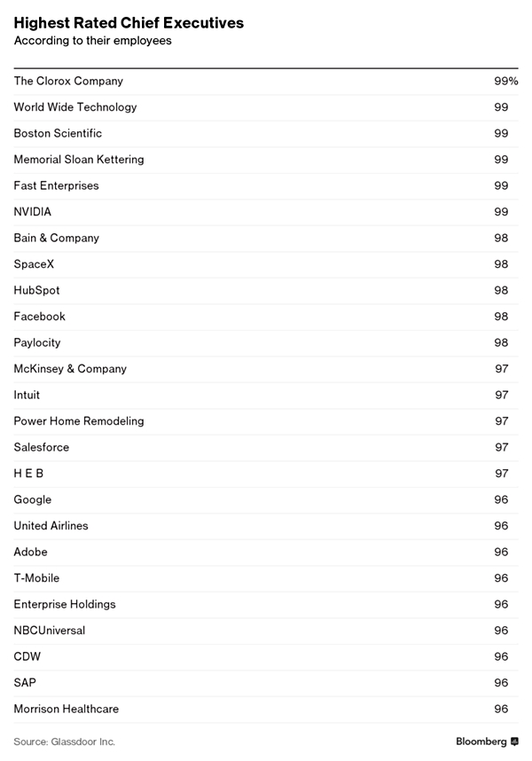Screen dimensions: 532x761
Task: Click the 99% rating for Clorox
Action: tap(505, 81)
